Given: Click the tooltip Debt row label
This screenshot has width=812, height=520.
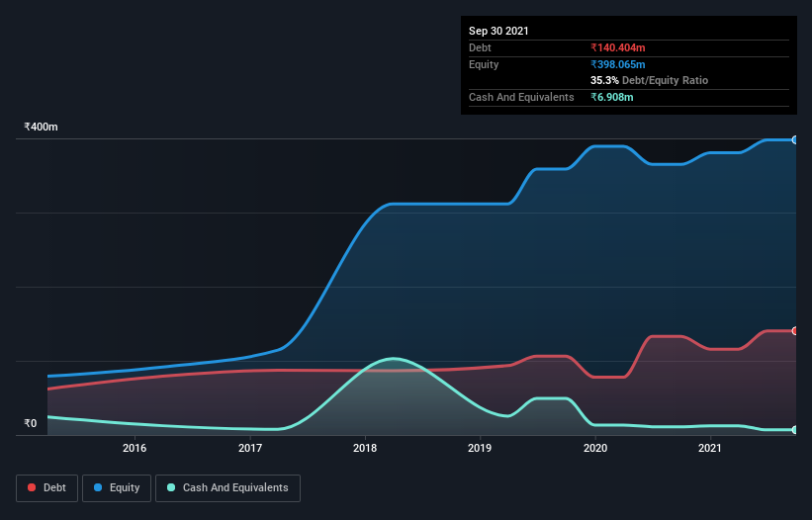Looking at the screenshot, I should pos(480,47).
